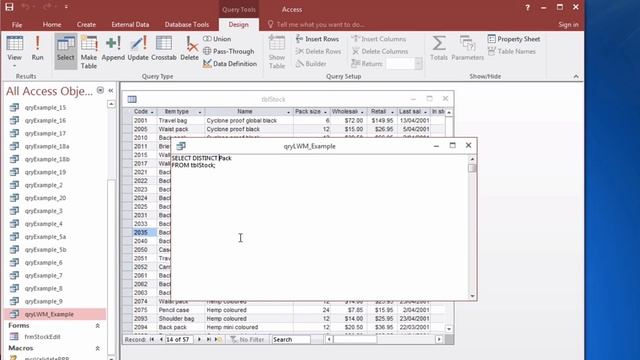This screenshot has height=360, width=640.
Task: Go to next record in tblStock
Action: [x=199, y=339]
